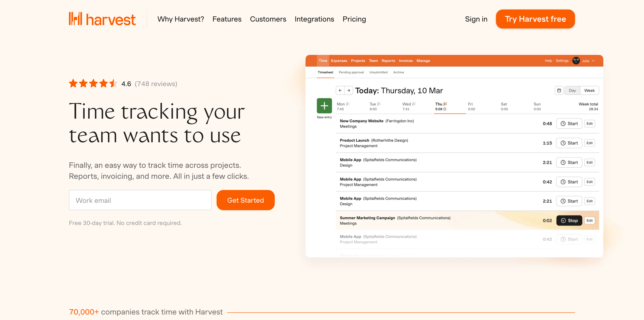
Task: Click the Sign in link
Action: click(x=476, y=19)
